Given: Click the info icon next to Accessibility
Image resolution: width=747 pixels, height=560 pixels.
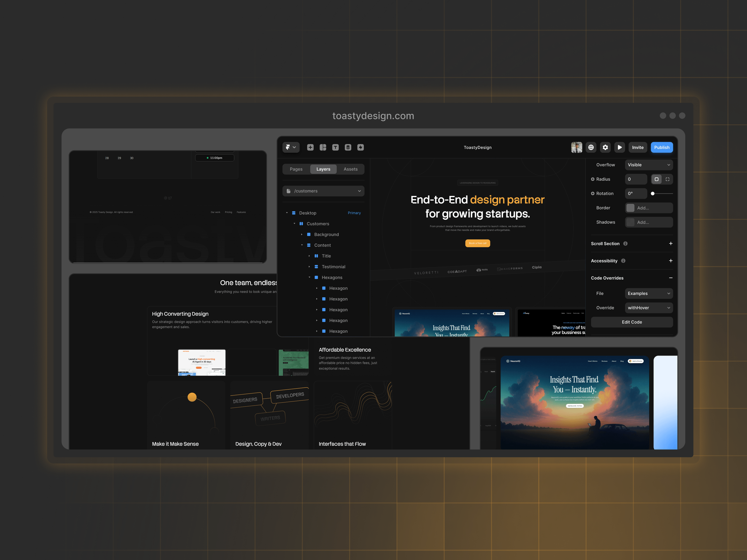Looking at the screenshot, I should coord(624,261).
